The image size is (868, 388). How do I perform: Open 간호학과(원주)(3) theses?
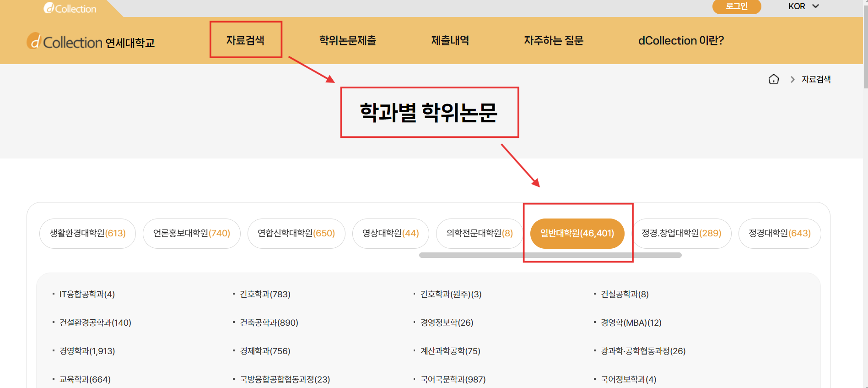click(x=451, y=294)
